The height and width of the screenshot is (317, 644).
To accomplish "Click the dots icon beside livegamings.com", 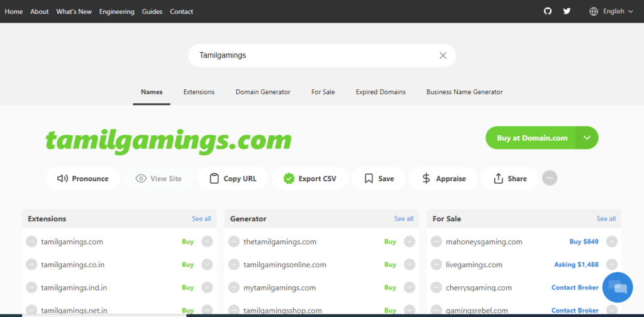I will pyautogui.click(x=436, y=264).
